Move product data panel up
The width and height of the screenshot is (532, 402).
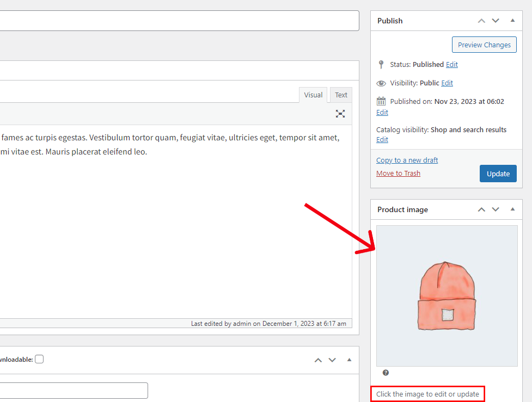318,360
